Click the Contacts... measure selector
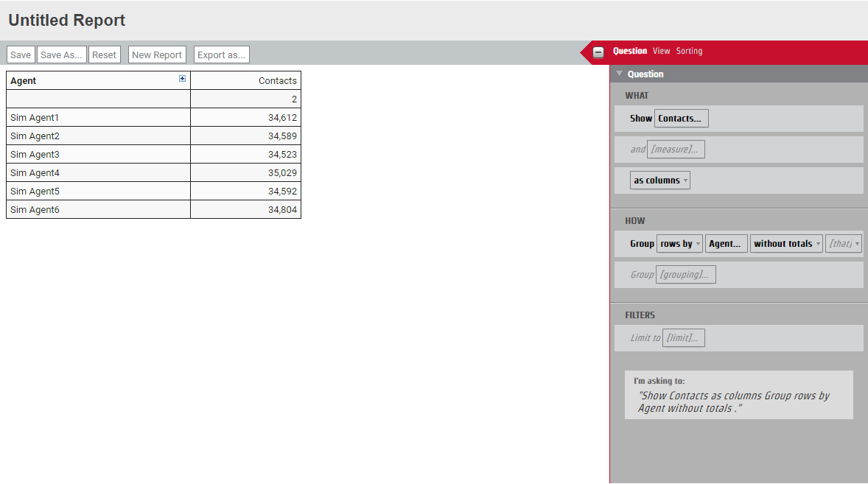Screen dimensions: 868x484 coord(681,119)
